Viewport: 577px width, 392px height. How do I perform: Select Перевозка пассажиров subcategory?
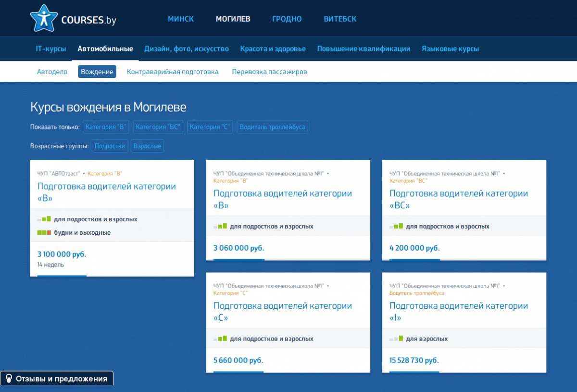pyautogui.click(x=269, y=72)
